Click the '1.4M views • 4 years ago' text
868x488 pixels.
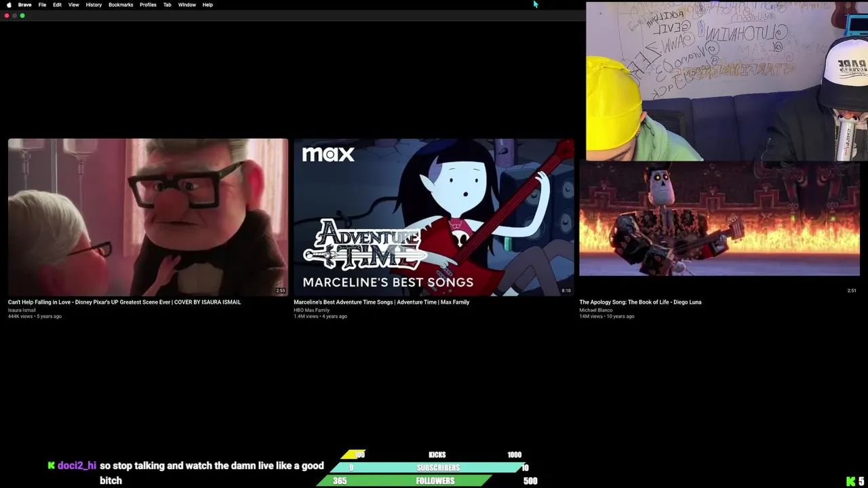point(320,317)
